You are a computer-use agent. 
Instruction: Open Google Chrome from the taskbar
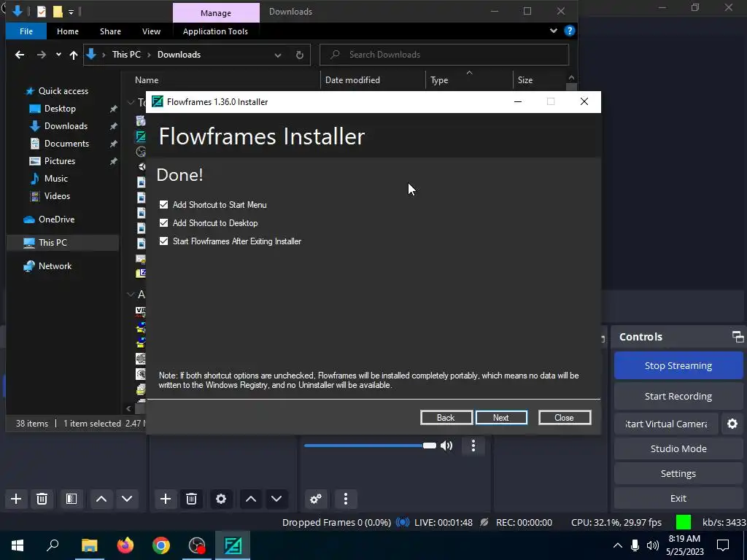161,545
